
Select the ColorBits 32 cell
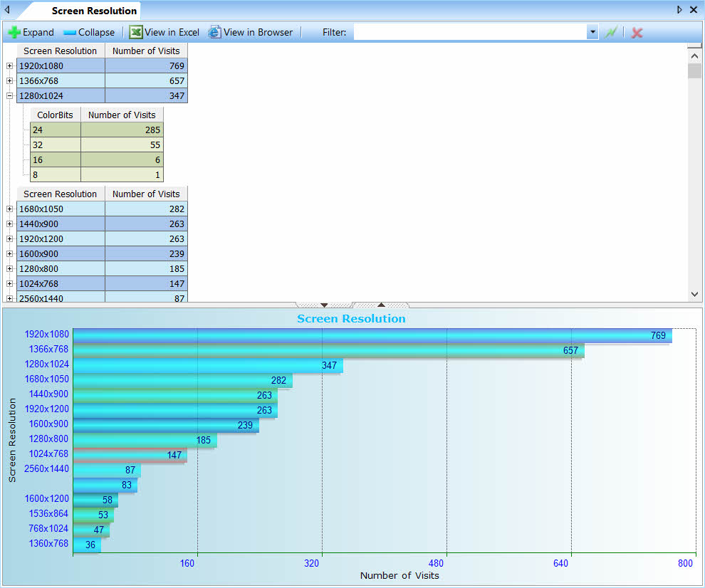click(56, 145)
